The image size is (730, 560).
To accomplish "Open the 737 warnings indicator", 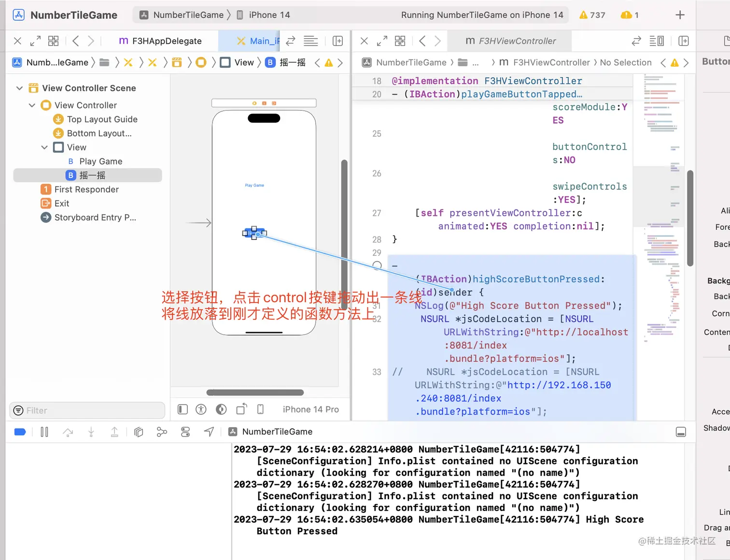I will tap(592, 15).
